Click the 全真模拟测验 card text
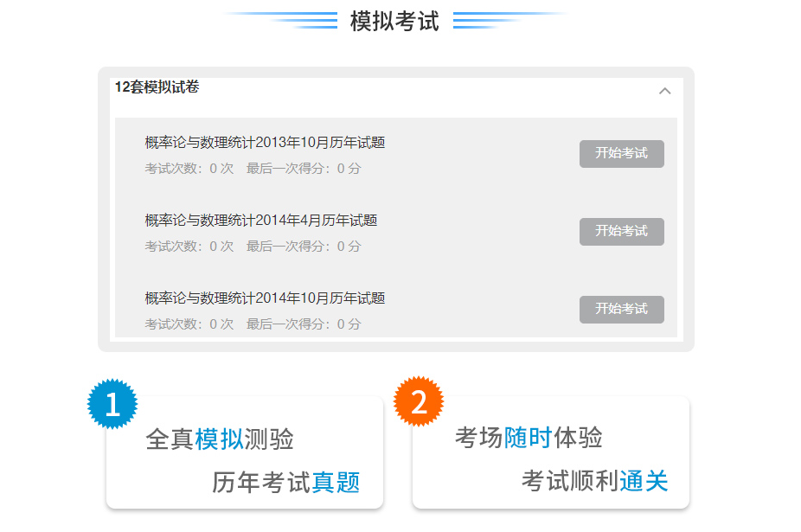The width and height of the screenshot is (801, 532). [x=220, y=439]
